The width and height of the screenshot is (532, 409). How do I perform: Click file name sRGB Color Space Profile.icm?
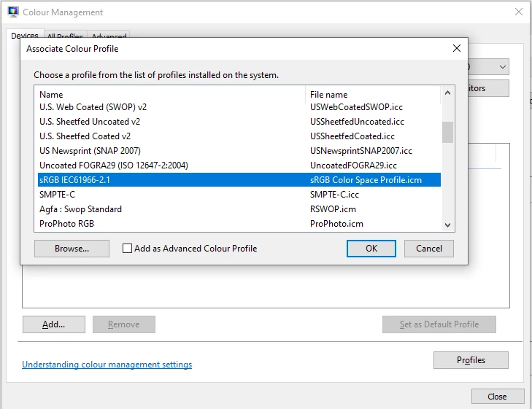(x=366, y=180)
